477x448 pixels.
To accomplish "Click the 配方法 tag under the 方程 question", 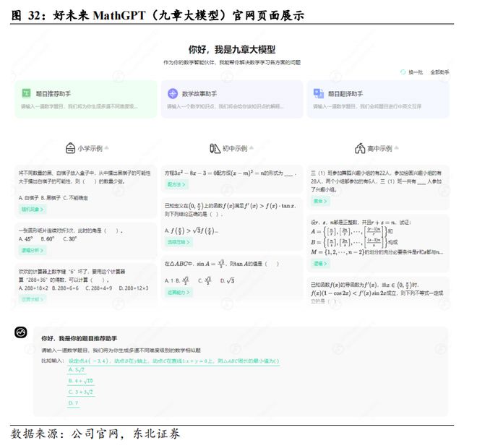I will point(176,184).
